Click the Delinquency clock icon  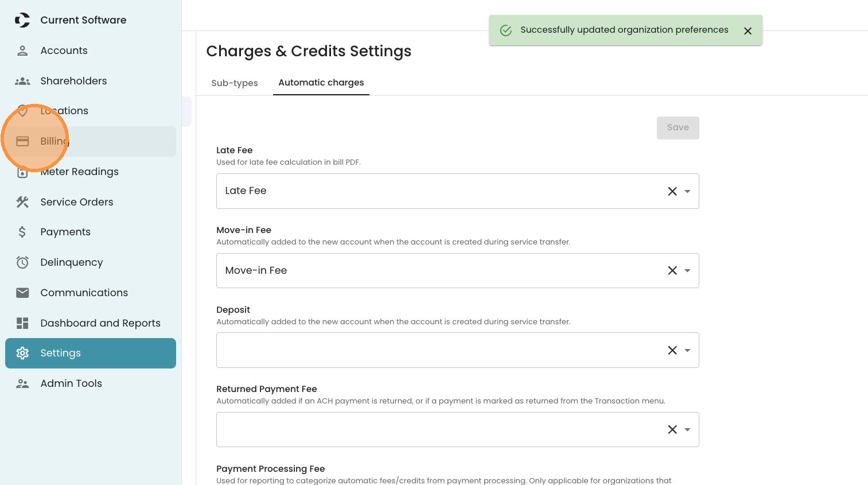(22, 262)
